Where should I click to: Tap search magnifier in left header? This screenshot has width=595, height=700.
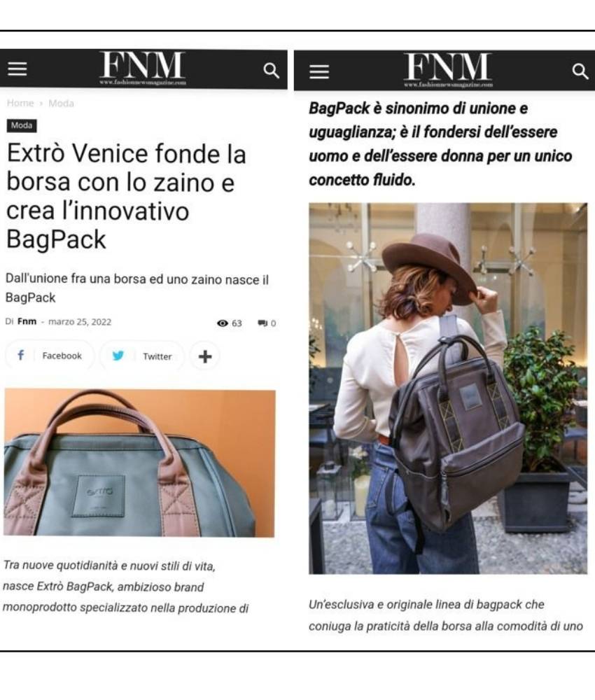pyautogui.click(x=271, y=70)
